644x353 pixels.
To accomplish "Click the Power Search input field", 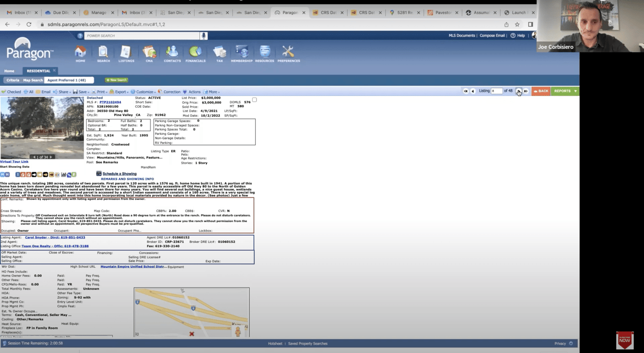I will (142, 36).
